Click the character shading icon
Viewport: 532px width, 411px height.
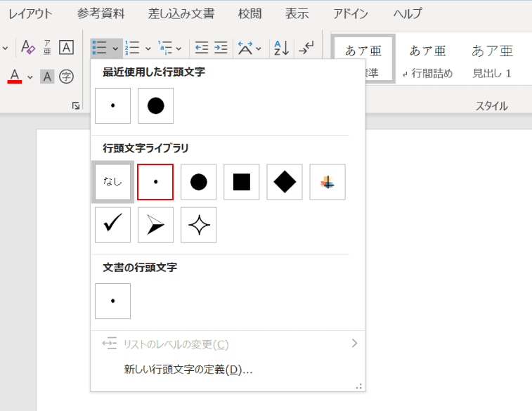point(47,77)
